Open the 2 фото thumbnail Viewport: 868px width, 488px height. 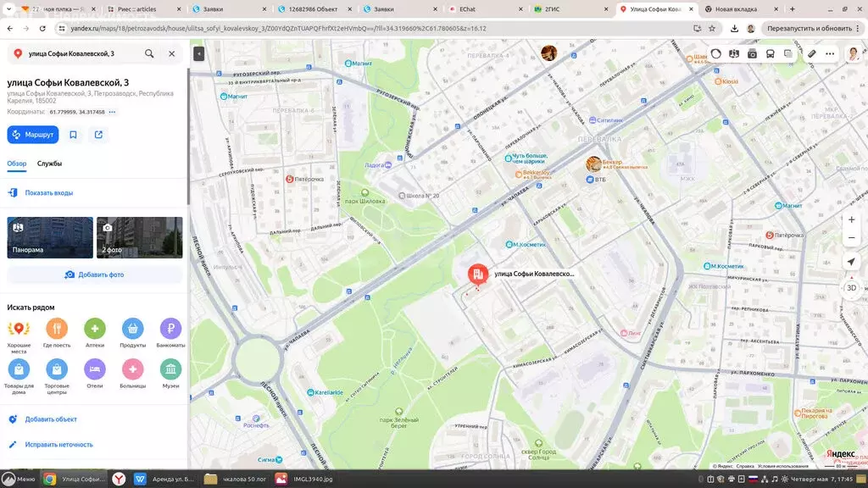(140, 237)
